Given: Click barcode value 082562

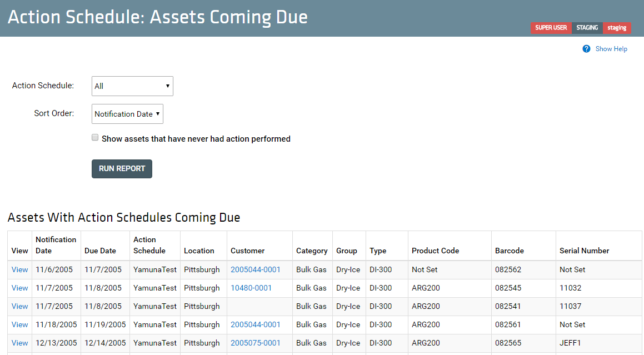Looking at the screenshot, I should click(x=508, y=269).
